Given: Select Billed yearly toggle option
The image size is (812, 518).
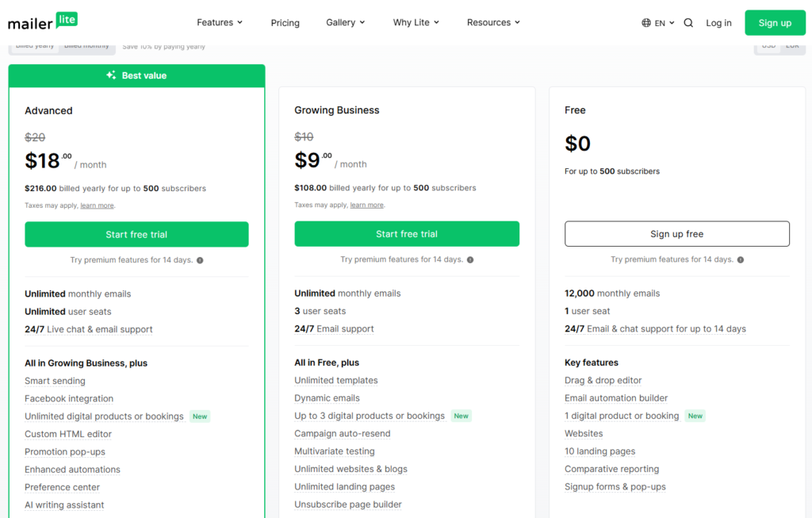Looking at the screenshot, I should tap(35, 45).
